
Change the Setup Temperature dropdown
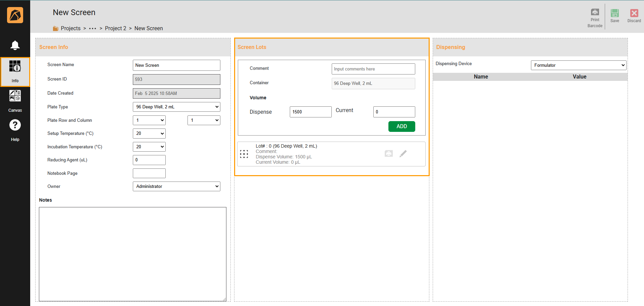149,133
